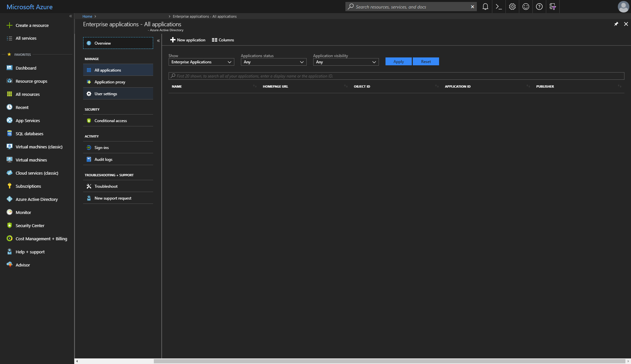Open Security Center from the sidebar

click(30, 225)
